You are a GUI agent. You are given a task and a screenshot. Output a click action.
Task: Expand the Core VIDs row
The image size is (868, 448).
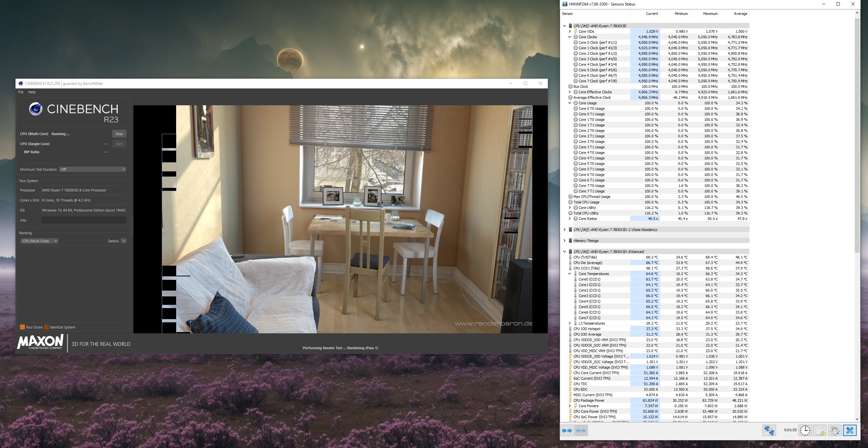(x=570, y=31)
